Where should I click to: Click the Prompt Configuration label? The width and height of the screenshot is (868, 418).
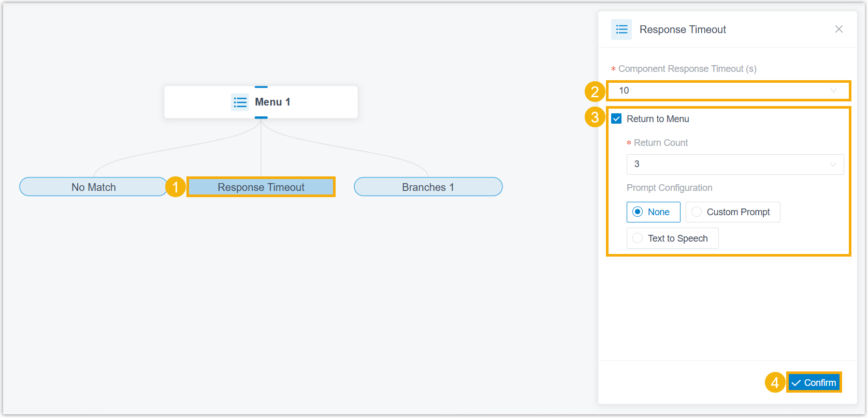[x=669, y=188]
